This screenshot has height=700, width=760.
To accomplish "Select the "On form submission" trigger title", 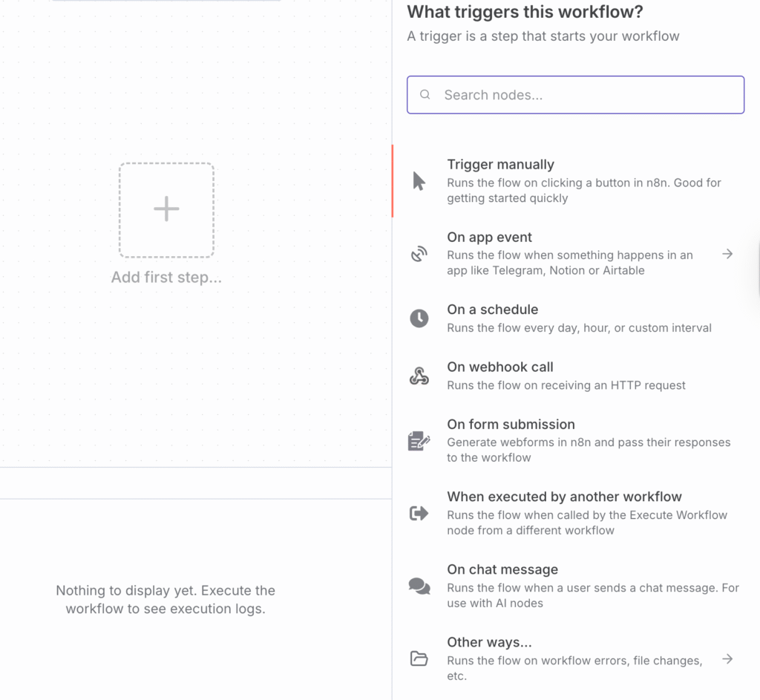I will point(511,425).
